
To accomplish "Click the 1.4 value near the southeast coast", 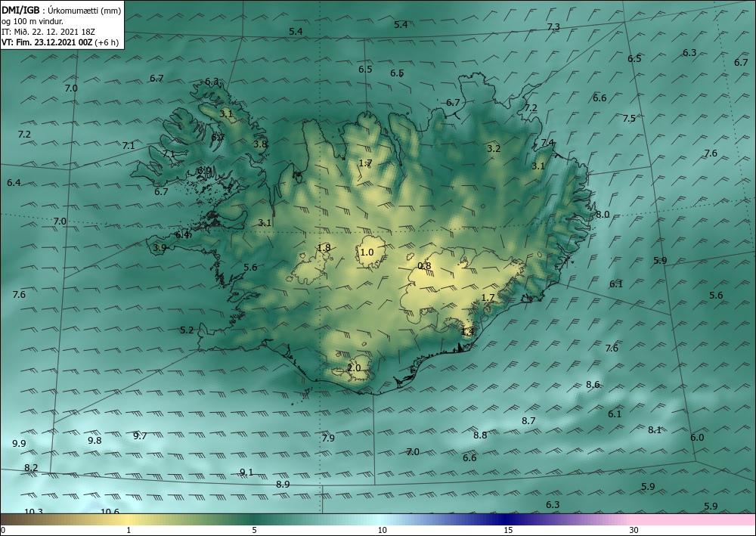I will [x=468, y=331].
